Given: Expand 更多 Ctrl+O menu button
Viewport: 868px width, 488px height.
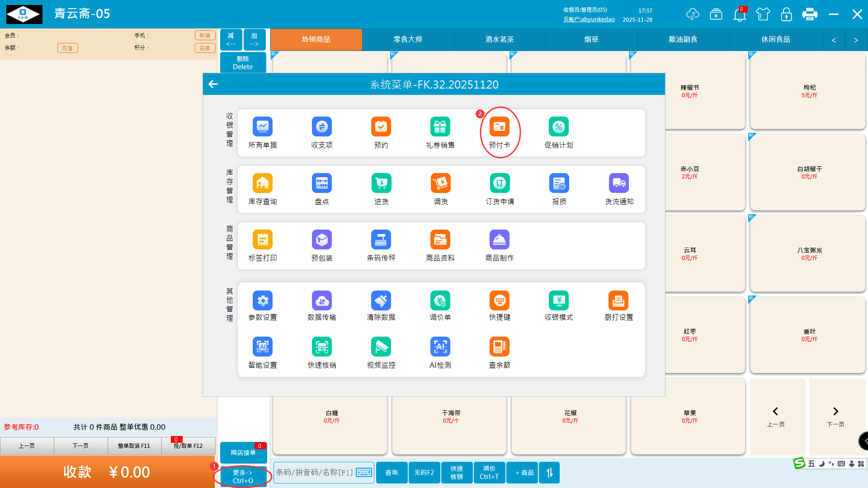Looking at the screenshot, I should click(243, 476).
